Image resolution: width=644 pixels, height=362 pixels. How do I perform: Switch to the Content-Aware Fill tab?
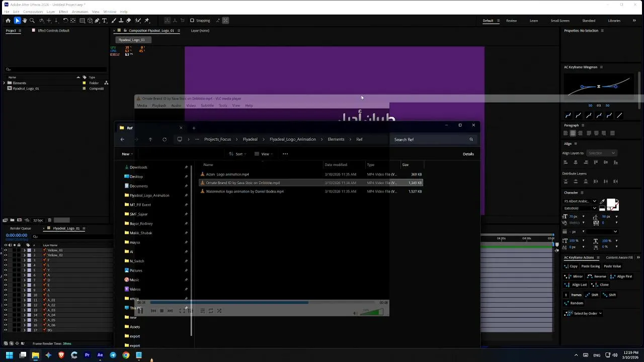[x=619, y=257]
